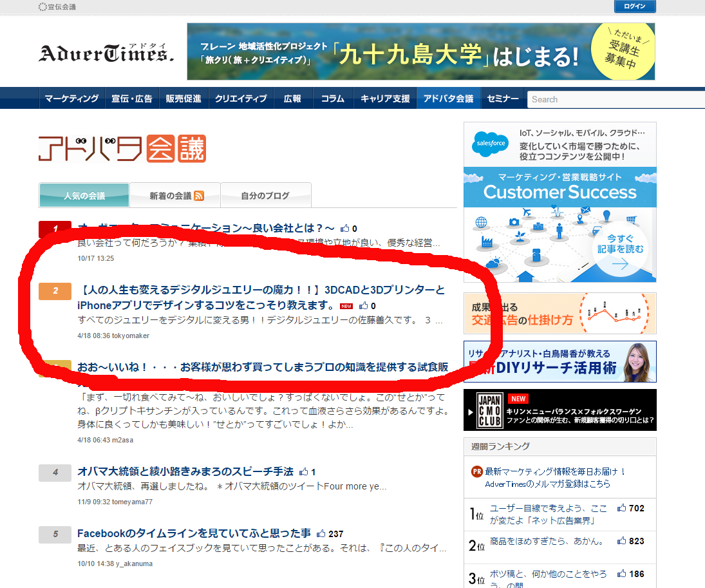Open the Customer Success ad image

tap(559, 202)
